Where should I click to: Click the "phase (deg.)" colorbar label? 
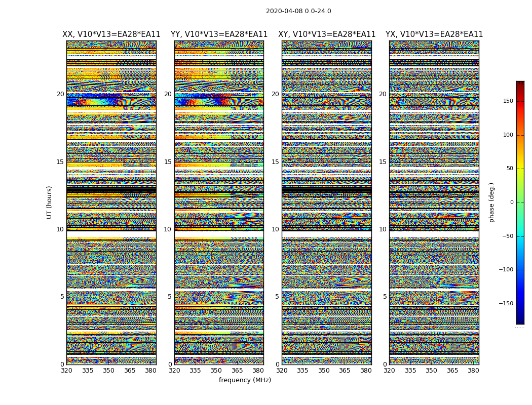coord(491,202)
